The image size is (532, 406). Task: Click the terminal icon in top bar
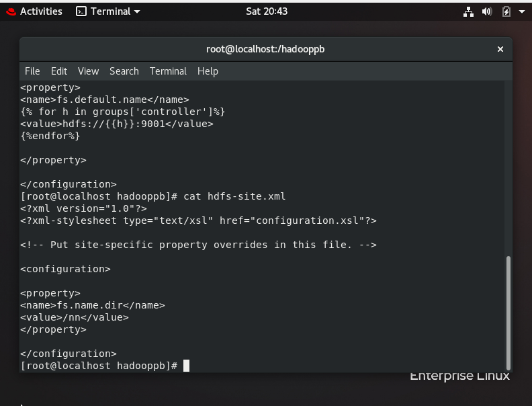pyautogui.click(x=81, y=11)
